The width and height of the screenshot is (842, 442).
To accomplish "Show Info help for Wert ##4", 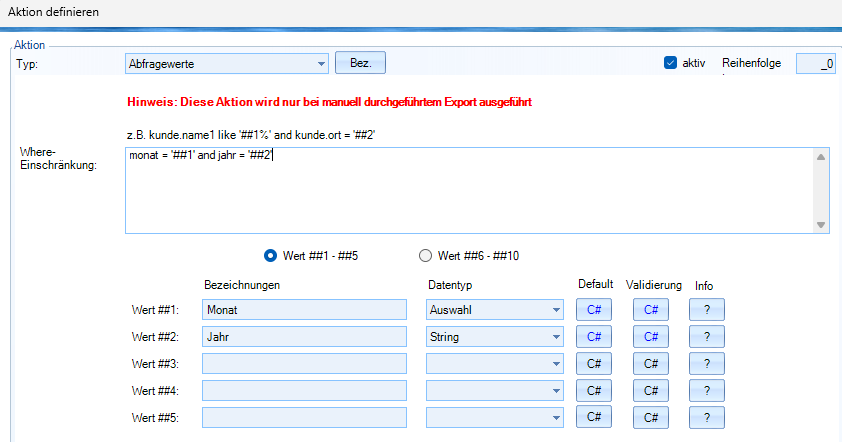I will click(x=707, y=390).
